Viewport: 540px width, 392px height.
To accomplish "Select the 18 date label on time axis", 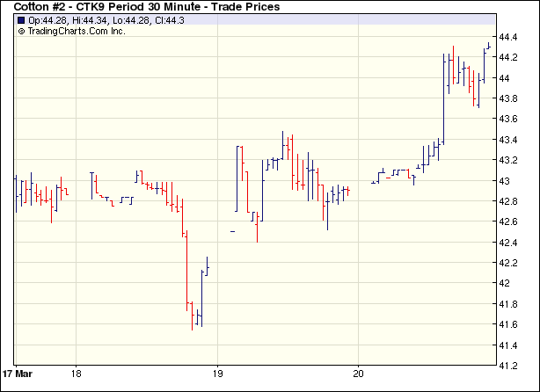I will 77,373.
